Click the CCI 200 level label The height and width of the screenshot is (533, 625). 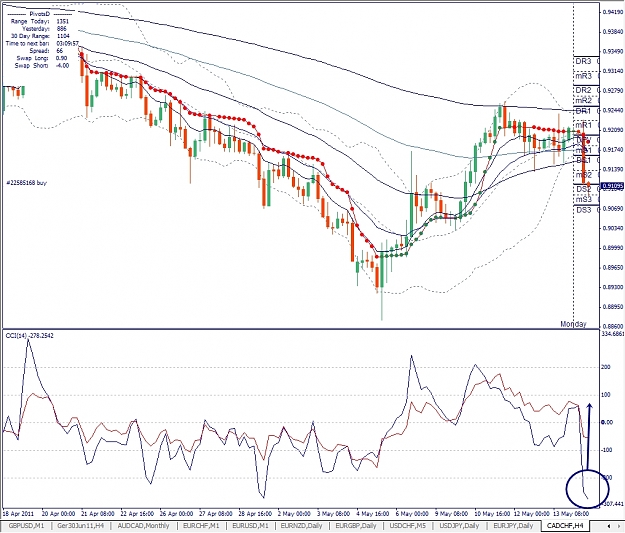tap(606, 367)
